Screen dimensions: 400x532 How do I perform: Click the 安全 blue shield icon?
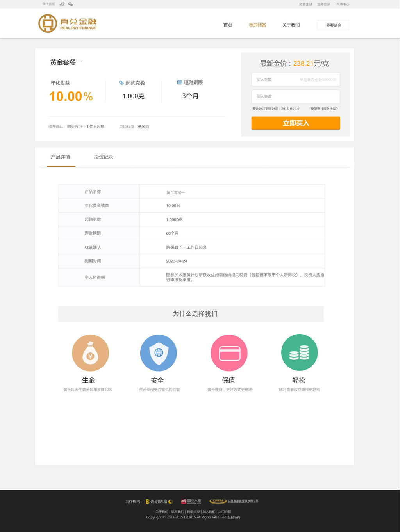(159, 353)
